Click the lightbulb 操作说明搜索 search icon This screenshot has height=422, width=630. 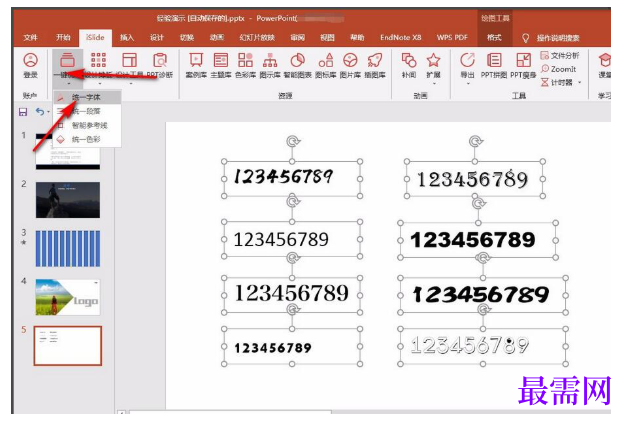(x=525, y=38)
